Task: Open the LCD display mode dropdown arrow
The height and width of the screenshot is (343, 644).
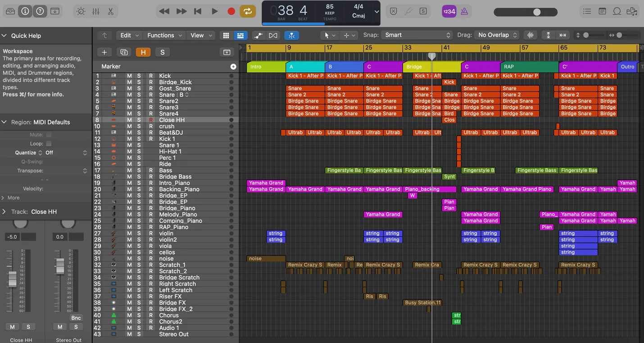Action: pyautogui.click(x=376, y=12)
